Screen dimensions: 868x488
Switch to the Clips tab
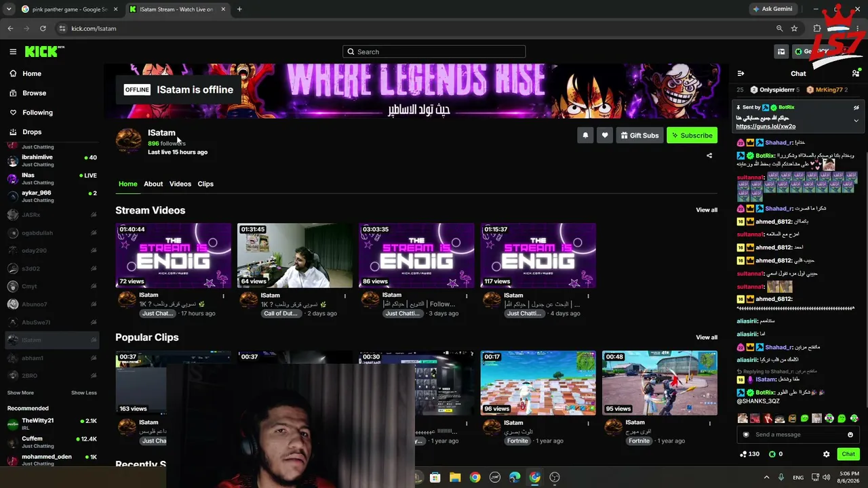click(x=205, y=184)
